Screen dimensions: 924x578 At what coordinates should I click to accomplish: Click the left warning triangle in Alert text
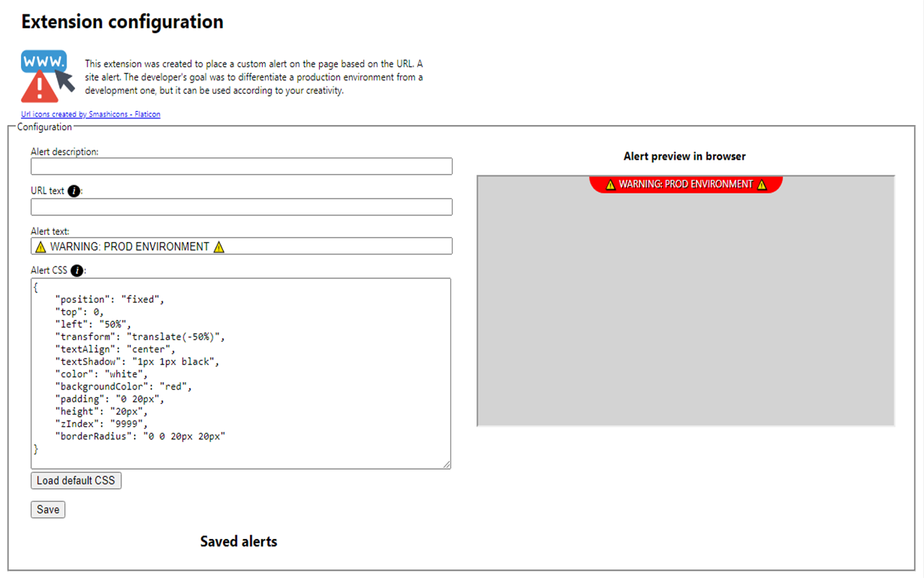(x=40, y=246)
